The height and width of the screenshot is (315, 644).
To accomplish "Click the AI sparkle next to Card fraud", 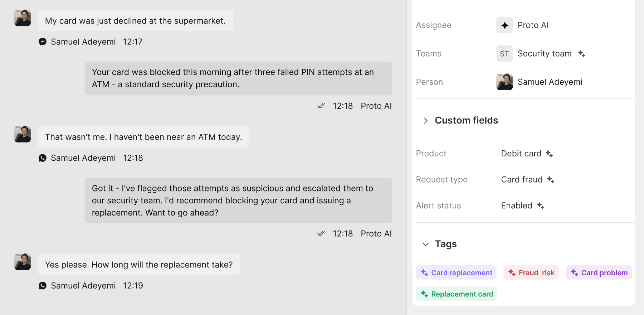I will pos(551,180).
